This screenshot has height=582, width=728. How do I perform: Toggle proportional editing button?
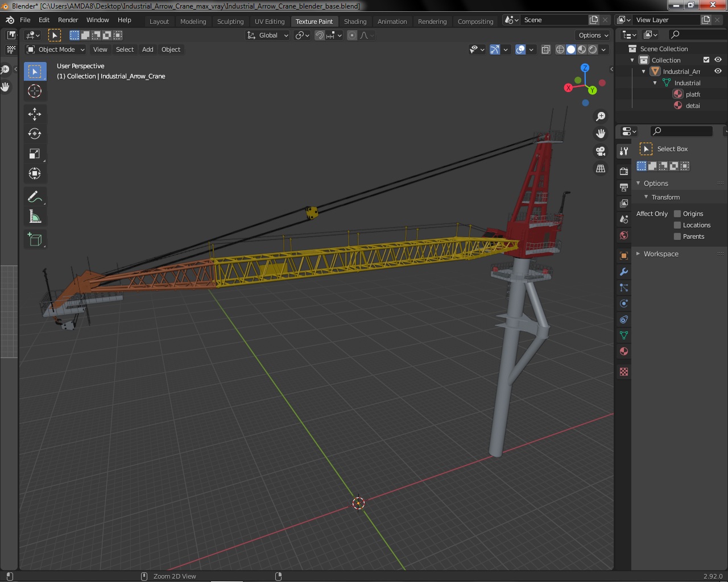pos(352,35)
